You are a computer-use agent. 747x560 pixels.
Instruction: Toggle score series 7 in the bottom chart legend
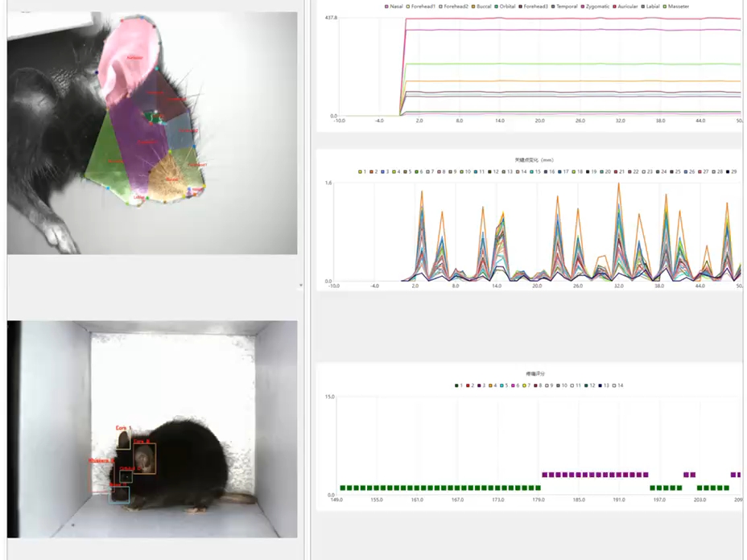pyautogui.click(x=526, y=385)
